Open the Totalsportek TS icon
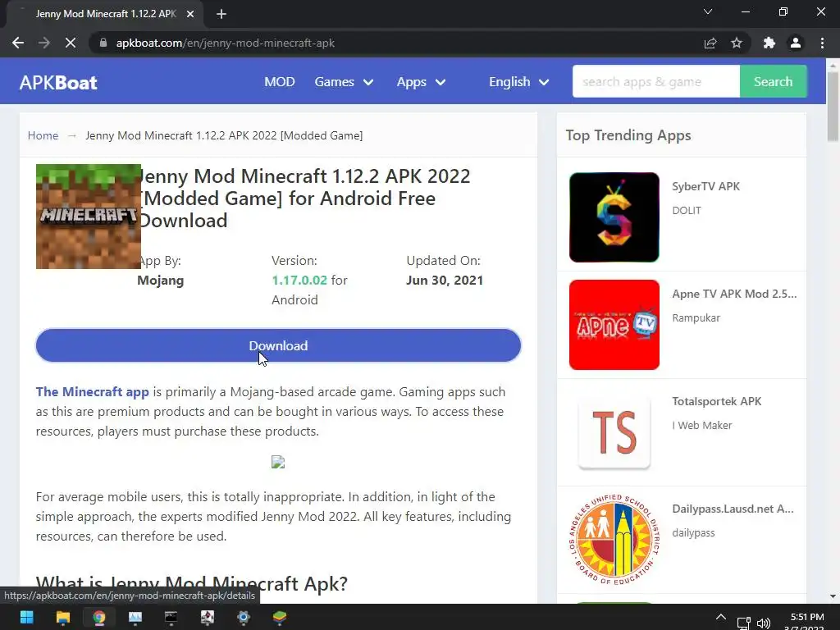 614,432
